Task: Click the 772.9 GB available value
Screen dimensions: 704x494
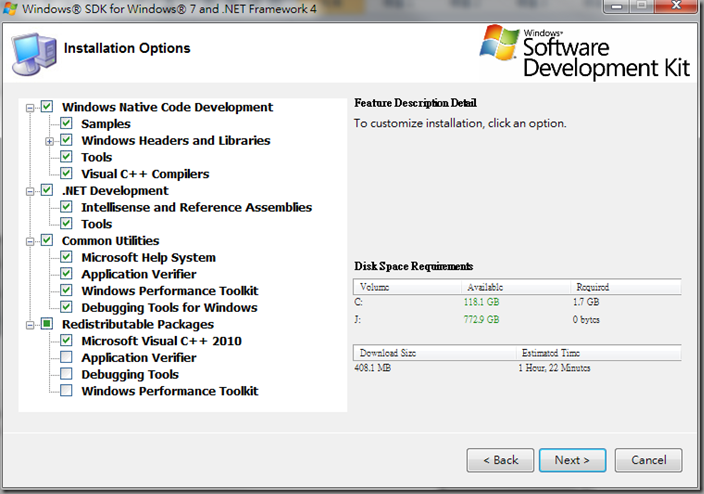Action: (481, 319)
